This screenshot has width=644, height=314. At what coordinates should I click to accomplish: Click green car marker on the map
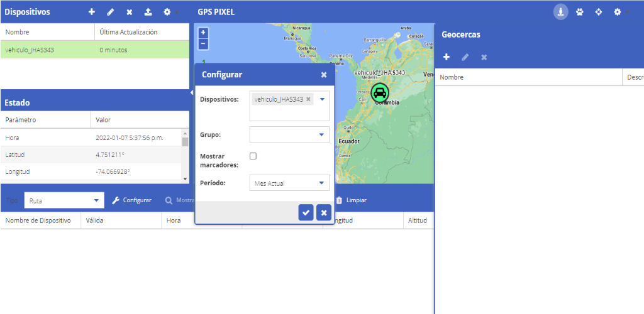pos(380,93)
